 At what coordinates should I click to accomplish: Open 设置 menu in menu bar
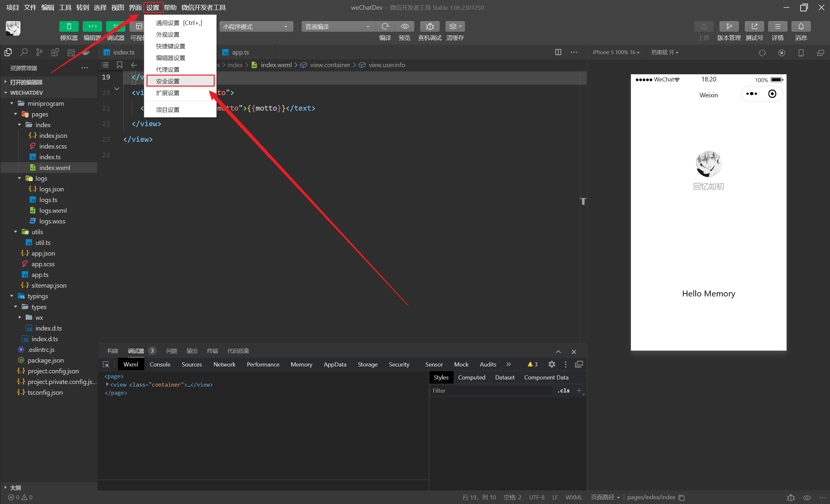(153, 7)
